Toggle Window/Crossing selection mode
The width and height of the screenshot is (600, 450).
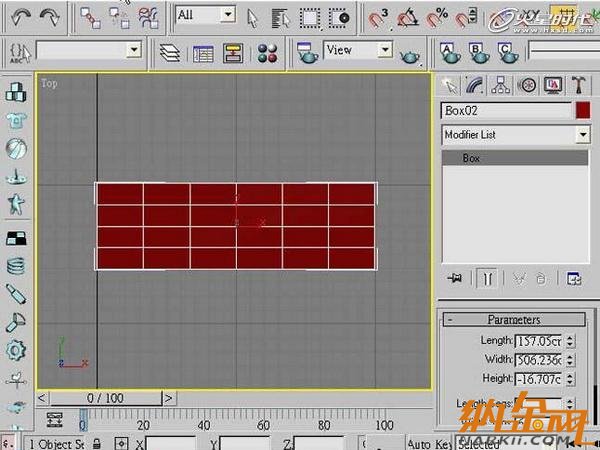pyautogui.click(x=339, y=18)
